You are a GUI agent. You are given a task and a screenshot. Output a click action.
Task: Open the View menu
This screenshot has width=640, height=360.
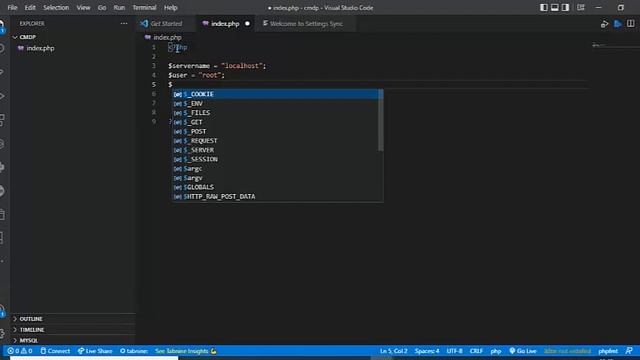tap(83, 7)
